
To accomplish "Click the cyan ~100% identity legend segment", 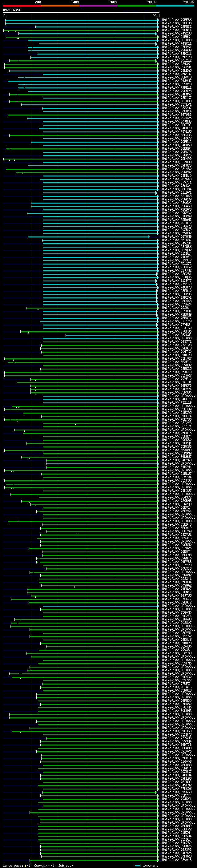I will (175, 6).
